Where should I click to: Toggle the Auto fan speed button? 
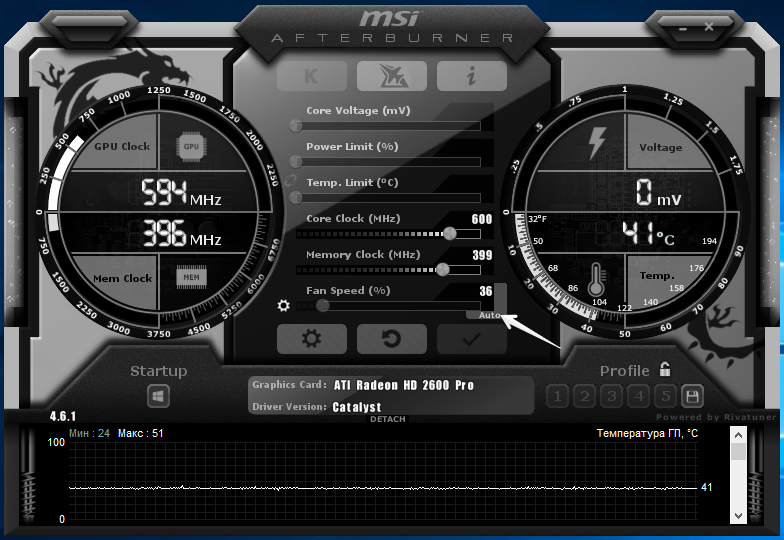(488, 315)
